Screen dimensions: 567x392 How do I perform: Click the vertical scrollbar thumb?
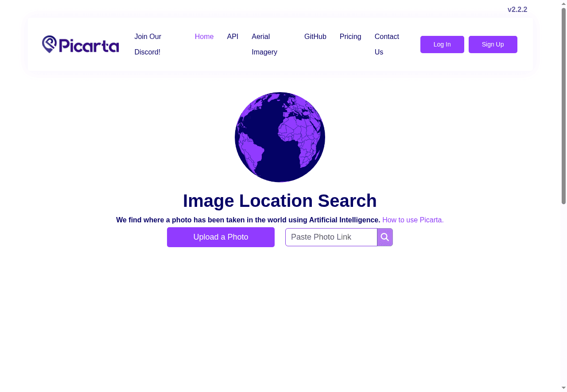pyautogui.click(x=563, y=106)
